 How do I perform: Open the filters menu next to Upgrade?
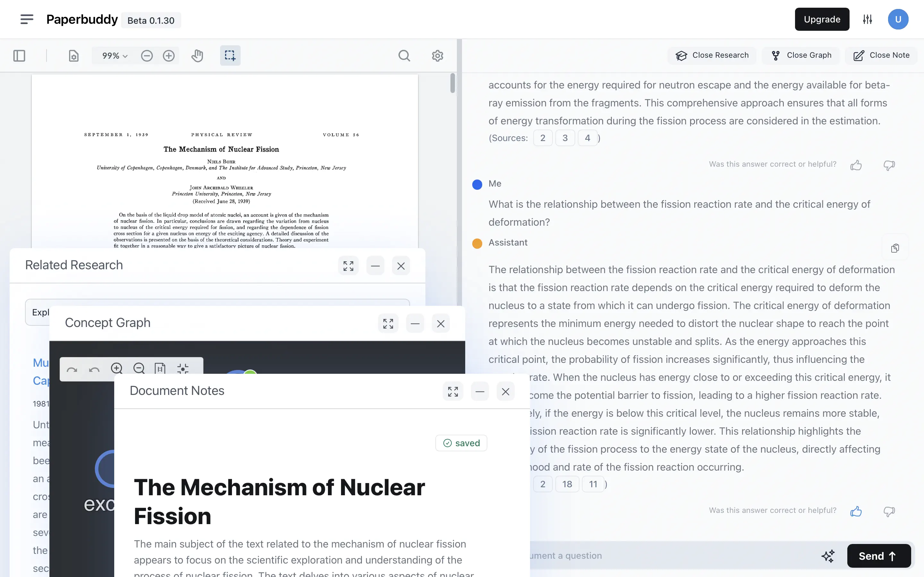(x=867, y=19)
